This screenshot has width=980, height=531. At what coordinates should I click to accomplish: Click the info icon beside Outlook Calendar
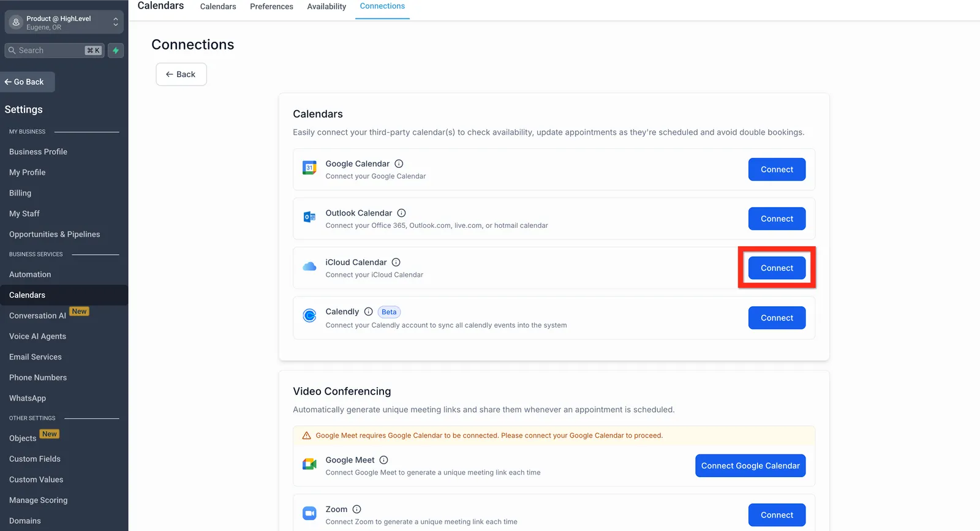coord(401,213)
